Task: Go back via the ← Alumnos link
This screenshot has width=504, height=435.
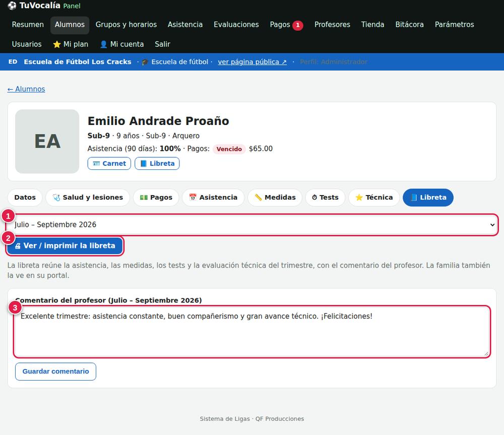Action: tap(26, 89)
